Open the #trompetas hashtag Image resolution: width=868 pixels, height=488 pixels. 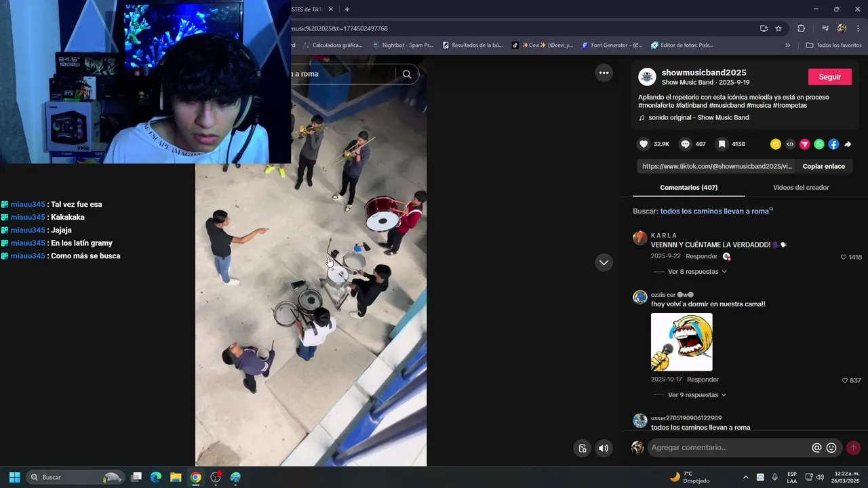[x=790, y=106]
